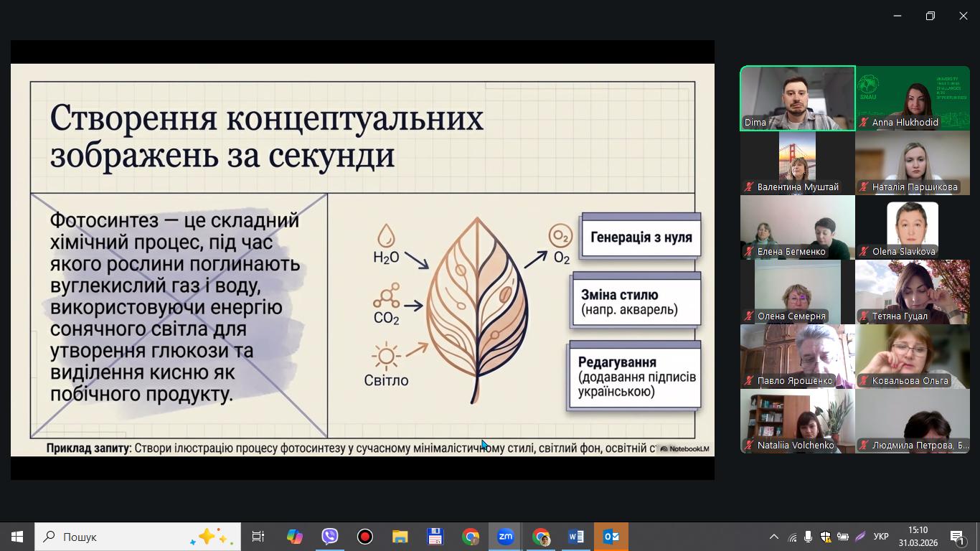The width and height of the screenshot is (980, 551).
Task: Open Viber from the taskbar
Action: (x=330, y=537)
